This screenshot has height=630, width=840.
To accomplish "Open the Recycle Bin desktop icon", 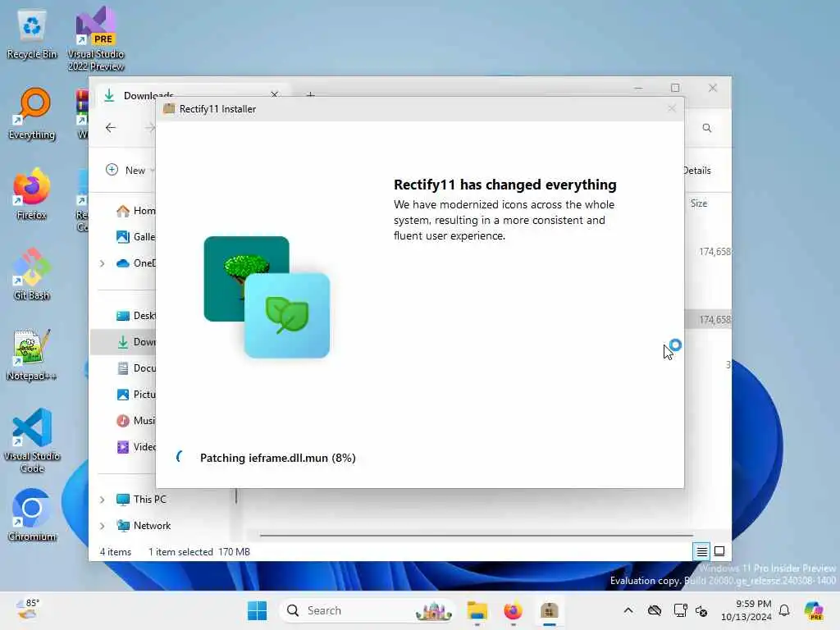I will (32, 33).
